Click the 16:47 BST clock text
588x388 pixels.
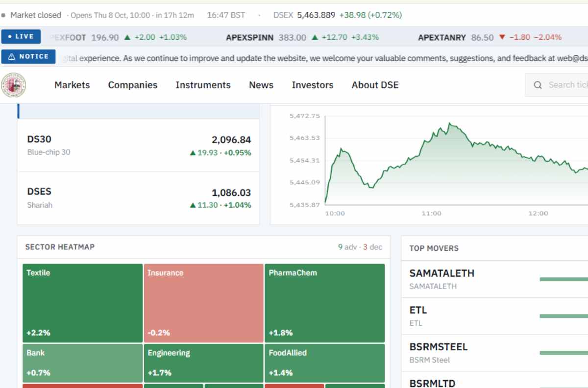(226, 15)
